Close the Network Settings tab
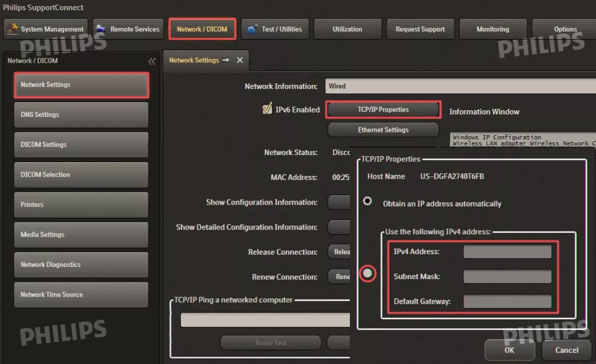The image size is (596, 364). [240, 60]
